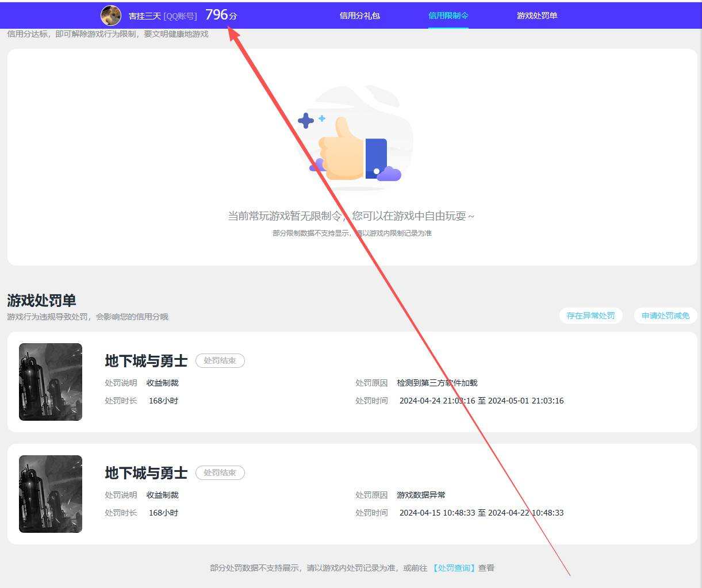This screenshot has width=702, height=588.
Task: Open the 信用分礼包 tab
Action: pos(359,16)
